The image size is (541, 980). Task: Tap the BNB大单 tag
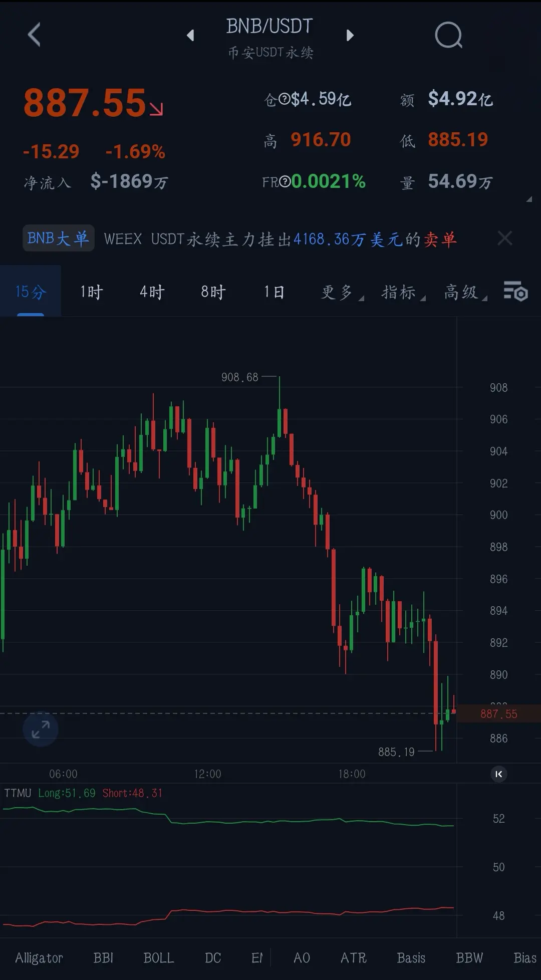[x=58, y=238]
